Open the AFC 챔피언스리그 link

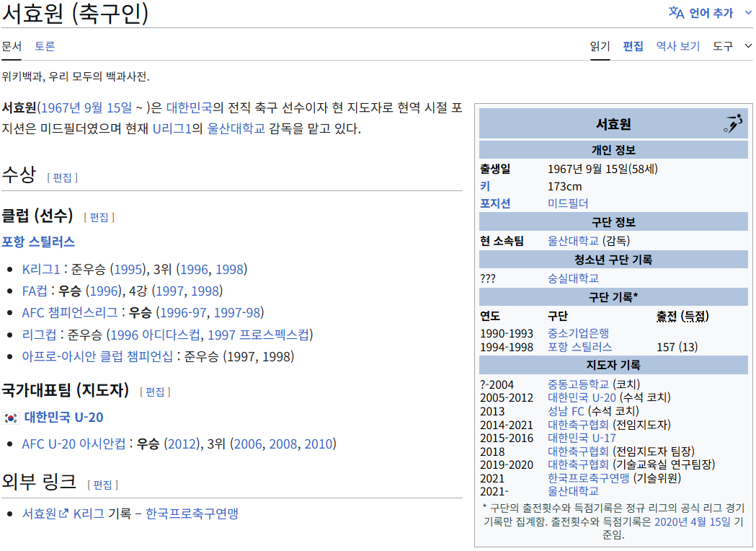(x=70, y=312)
